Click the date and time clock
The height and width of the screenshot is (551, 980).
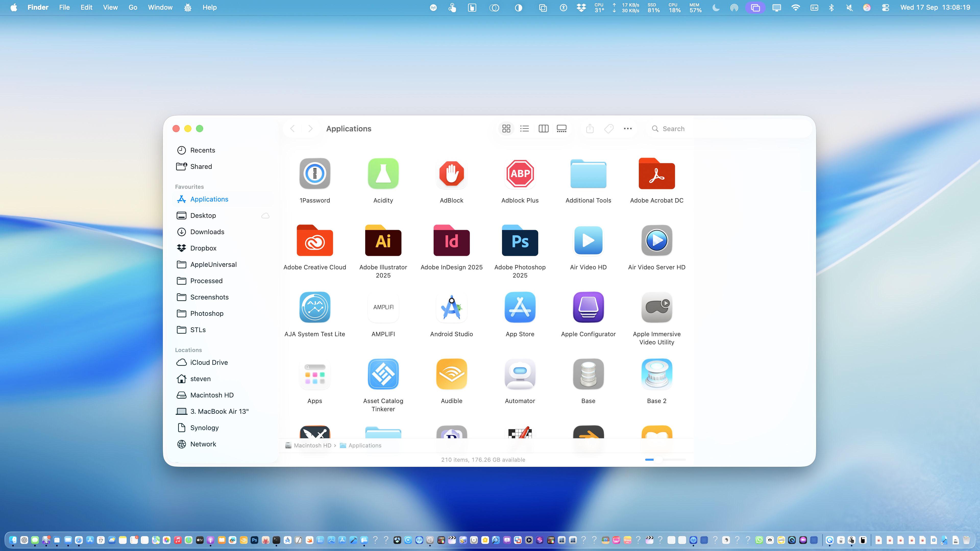point(935,8)
